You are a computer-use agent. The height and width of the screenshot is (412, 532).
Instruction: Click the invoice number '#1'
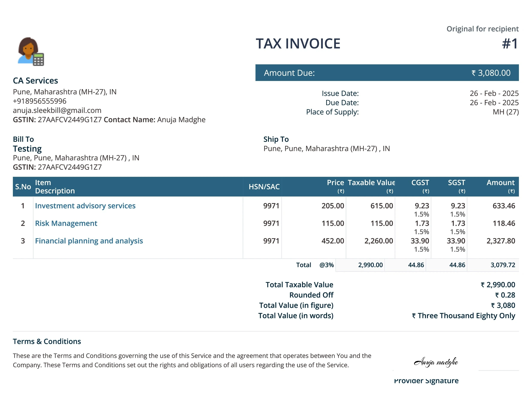click(510, 44)
